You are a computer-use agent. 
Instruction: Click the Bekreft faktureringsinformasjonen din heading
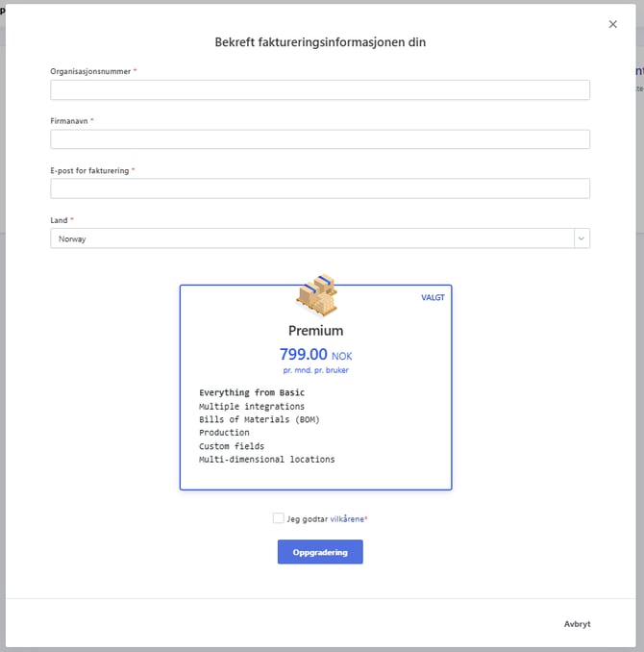pos(319,42)
